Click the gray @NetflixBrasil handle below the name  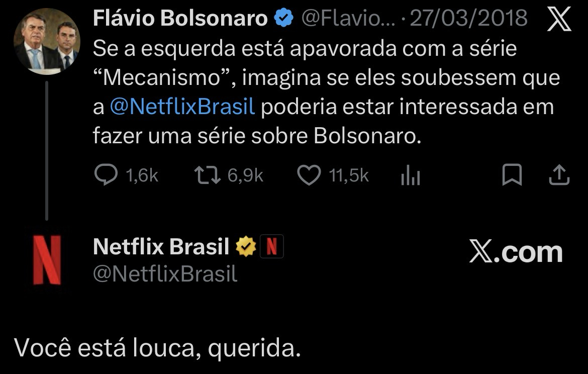[x=165, y=274]
